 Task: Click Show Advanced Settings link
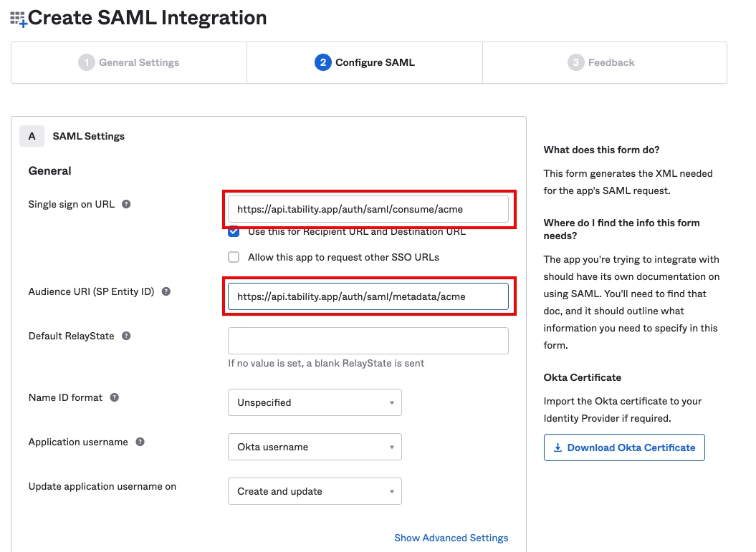click(451, 538)
